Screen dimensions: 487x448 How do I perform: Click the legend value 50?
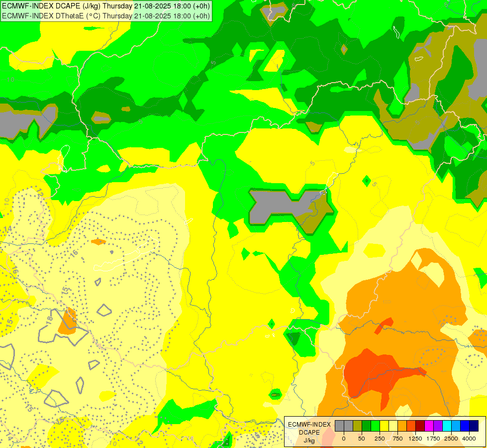coord(362,439)
